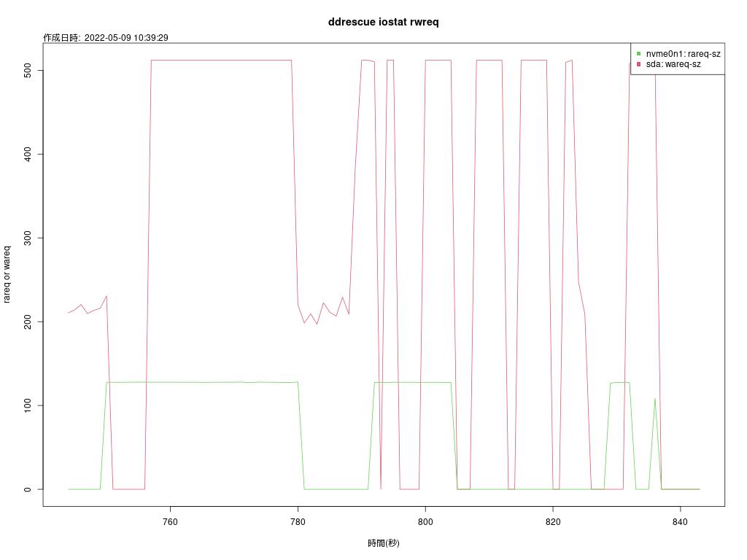
Task: Click the 500 tick on the y-axis
Action: coord(27,70)
